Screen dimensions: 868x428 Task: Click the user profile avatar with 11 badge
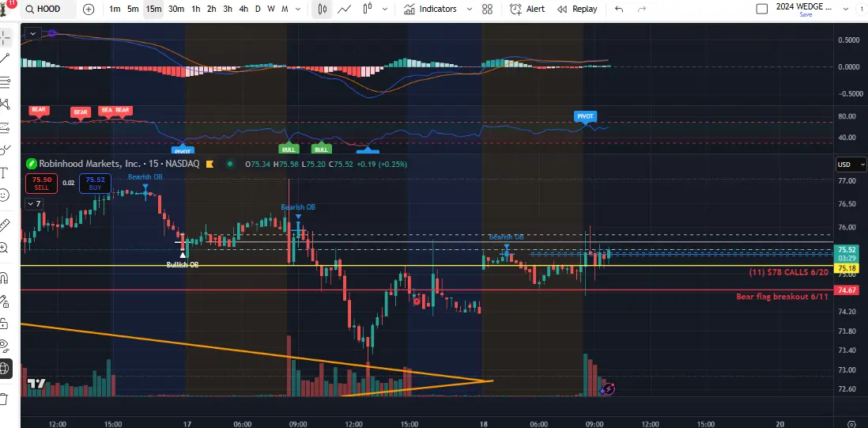click(x=6, y=6)
